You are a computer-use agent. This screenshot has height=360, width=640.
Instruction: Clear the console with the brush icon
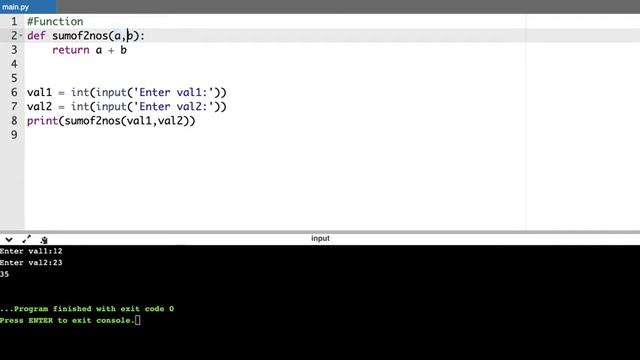(x=44, y=240)
